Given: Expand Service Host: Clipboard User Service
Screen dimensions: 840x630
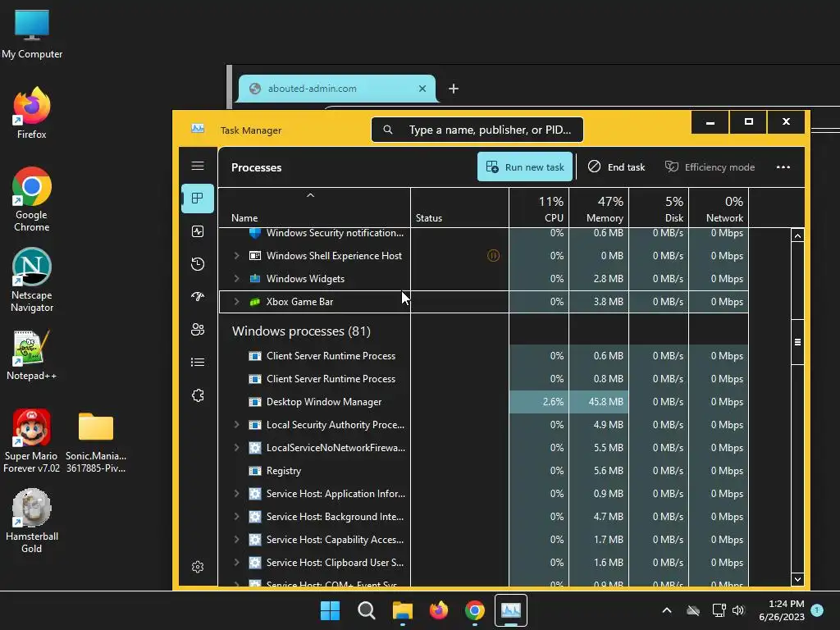Looking at the screenshot, I should point(236,563).
